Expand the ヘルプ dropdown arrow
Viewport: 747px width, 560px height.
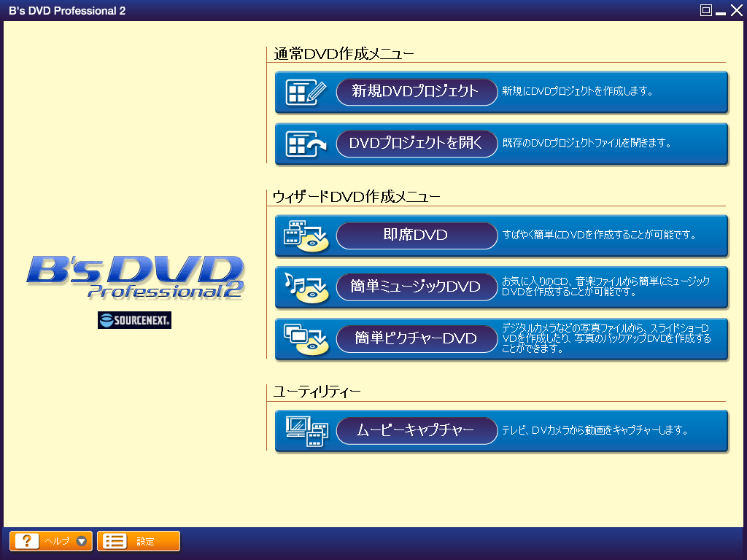82,541
